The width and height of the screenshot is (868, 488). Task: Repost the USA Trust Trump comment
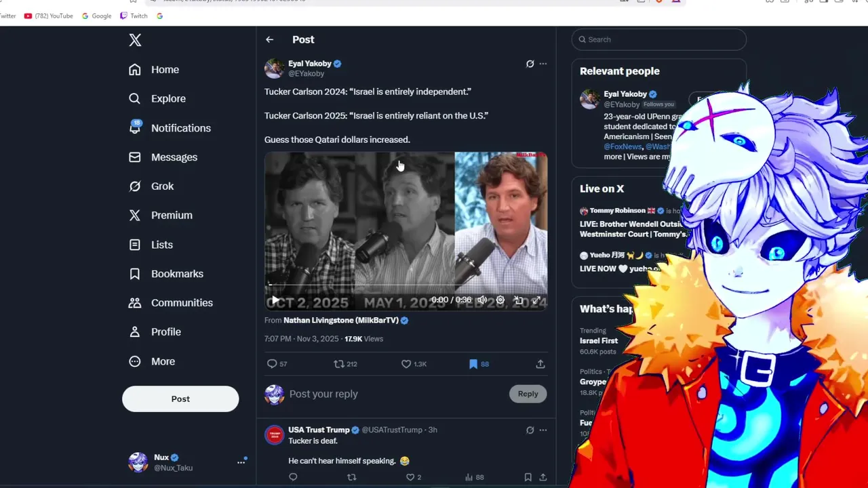point(351,477)
